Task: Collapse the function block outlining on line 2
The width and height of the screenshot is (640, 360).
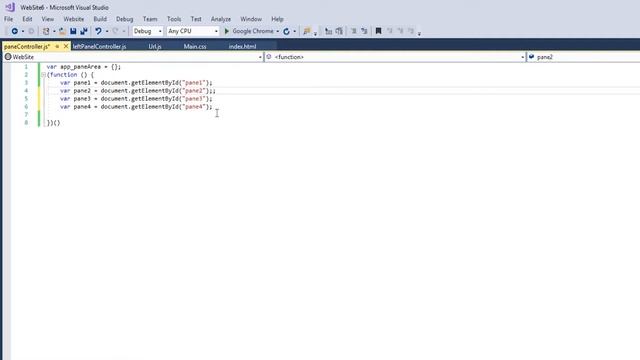Action: [x=43, y=75]
